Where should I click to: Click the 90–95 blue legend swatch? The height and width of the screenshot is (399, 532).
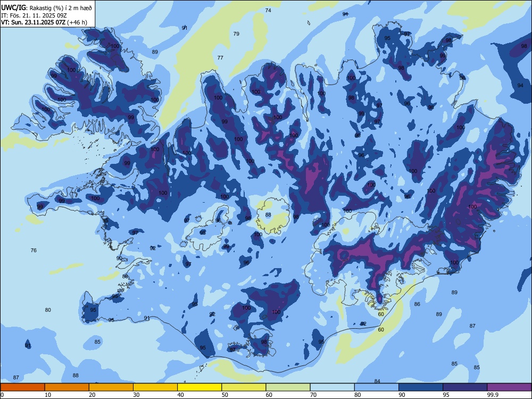pos(421,387)
